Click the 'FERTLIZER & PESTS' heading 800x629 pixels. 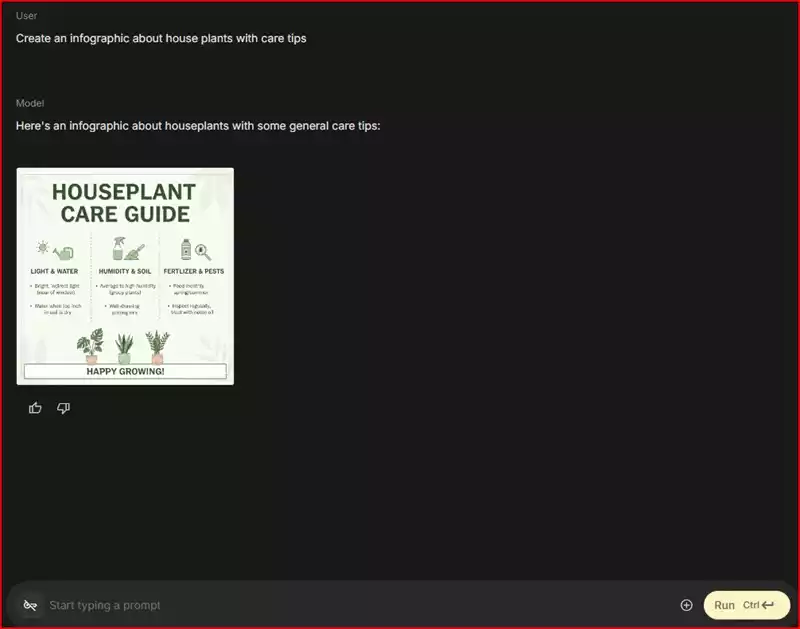(x=193, y=271)
